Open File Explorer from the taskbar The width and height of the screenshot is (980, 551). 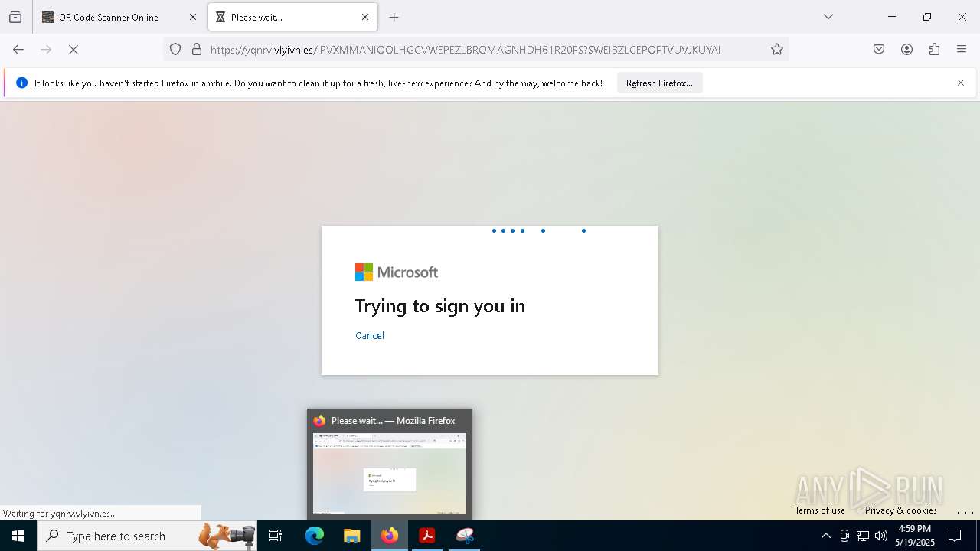352,536
